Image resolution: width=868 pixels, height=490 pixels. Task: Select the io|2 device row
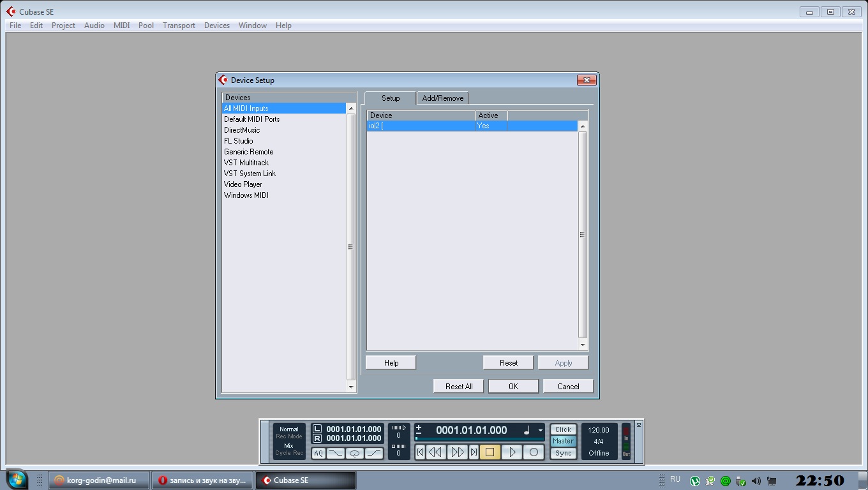click(x=472, y=126)
